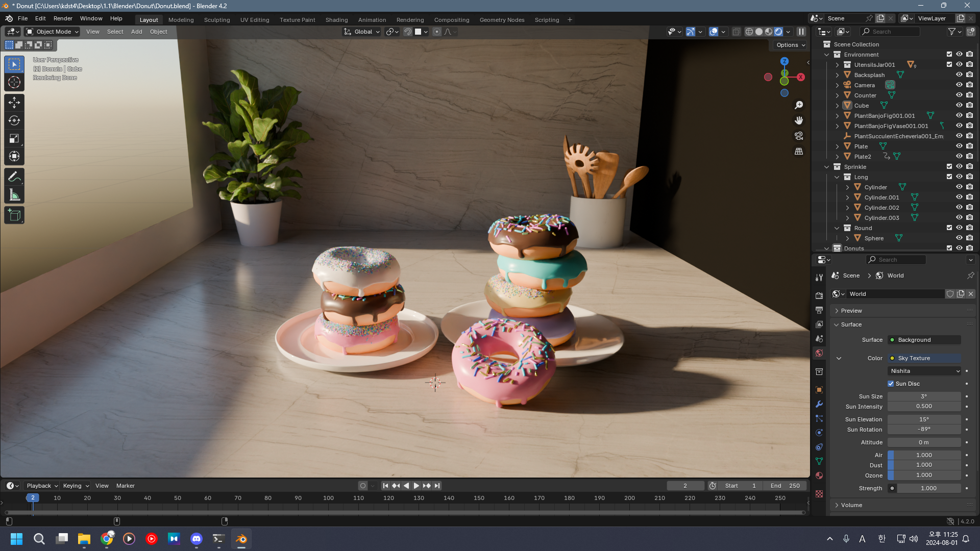Screen dimensions: 980x551
Task: Open the Nishita sky type dropdown
Action: (x=924, y=371)
